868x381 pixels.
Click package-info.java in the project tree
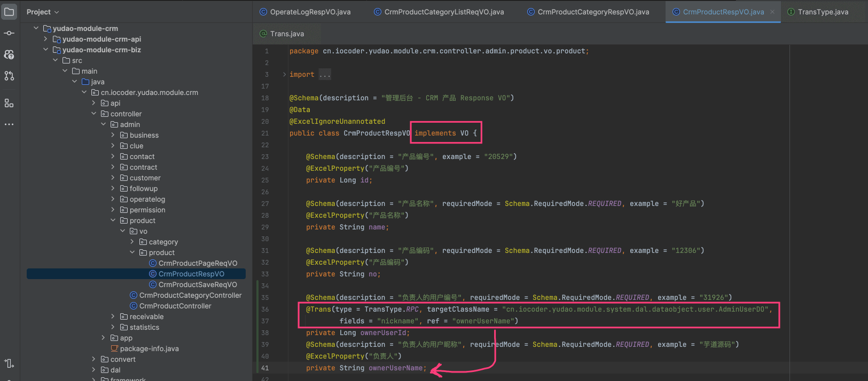point(149,348)
